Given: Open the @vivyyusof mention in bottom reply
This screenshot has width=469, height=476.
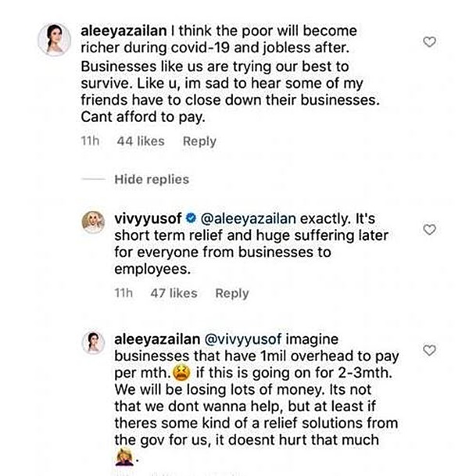Looking at the screenshot, I should [243, 339].
